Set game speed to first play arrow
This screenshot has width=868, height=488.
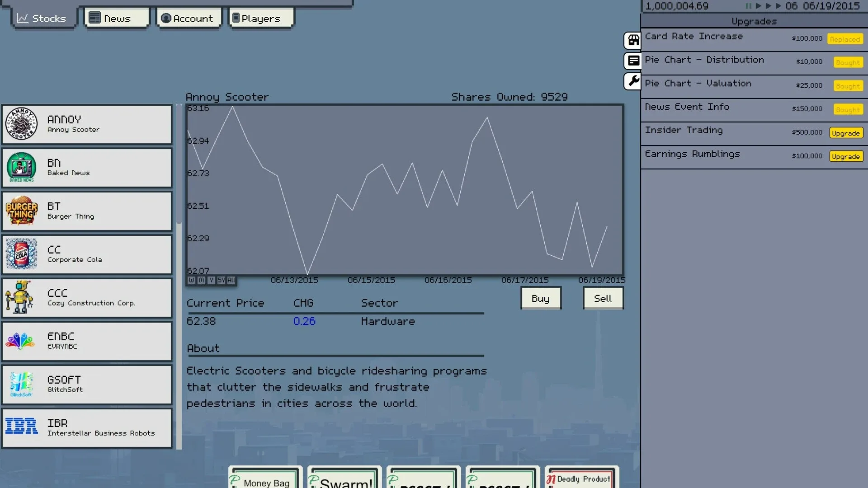point(759,6)
